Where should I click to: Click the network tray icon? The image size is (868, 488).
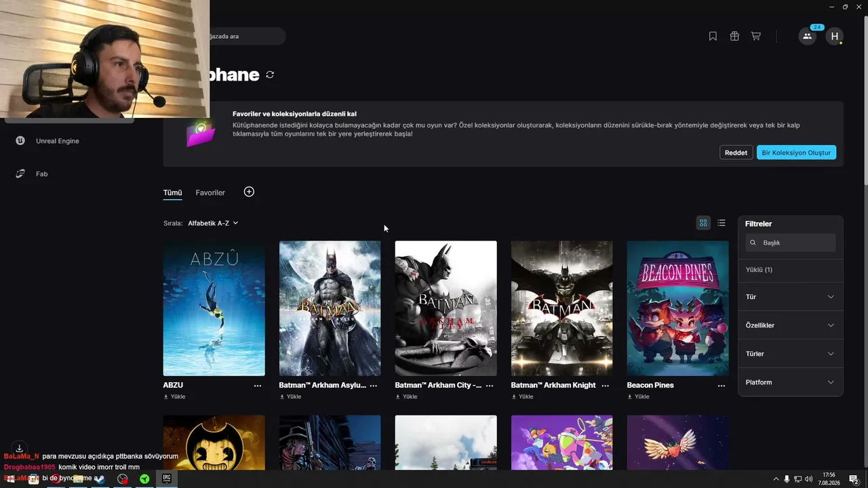click(x=797, y=479)
